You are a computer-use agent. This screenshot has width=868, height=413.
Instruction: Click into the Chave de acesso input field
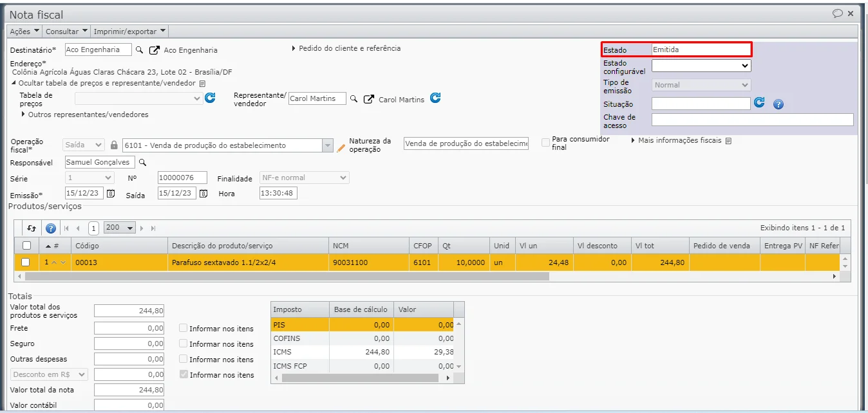(752, 120)
